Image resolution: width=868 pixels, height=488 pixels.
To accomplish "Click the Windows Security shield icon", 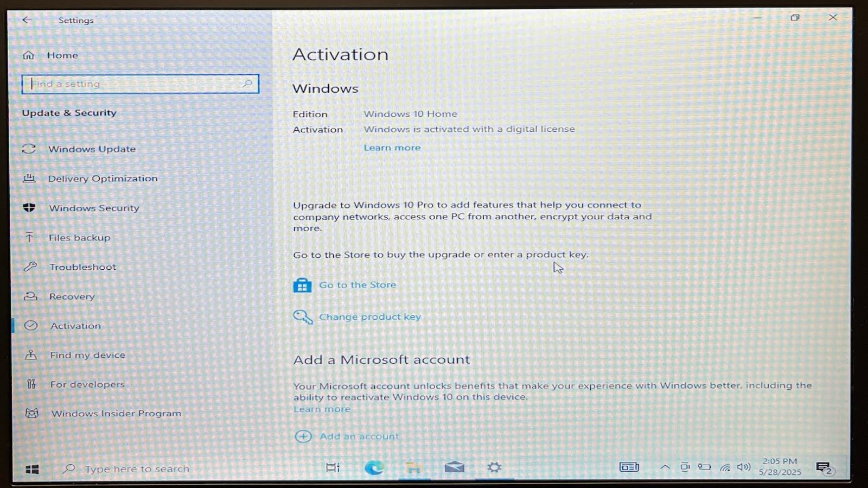I will pyautogui.click(x=29, y=208).
